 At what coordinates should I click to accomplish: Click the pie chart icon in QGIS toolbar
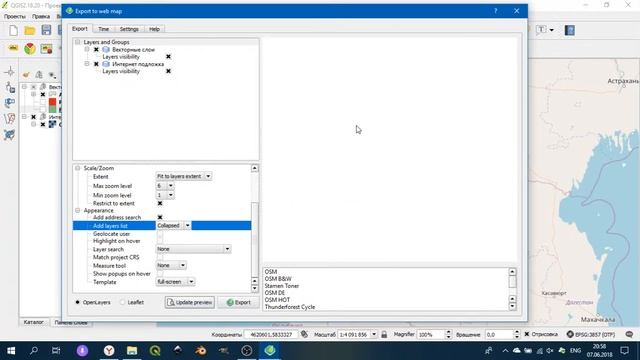click(30, 49)
